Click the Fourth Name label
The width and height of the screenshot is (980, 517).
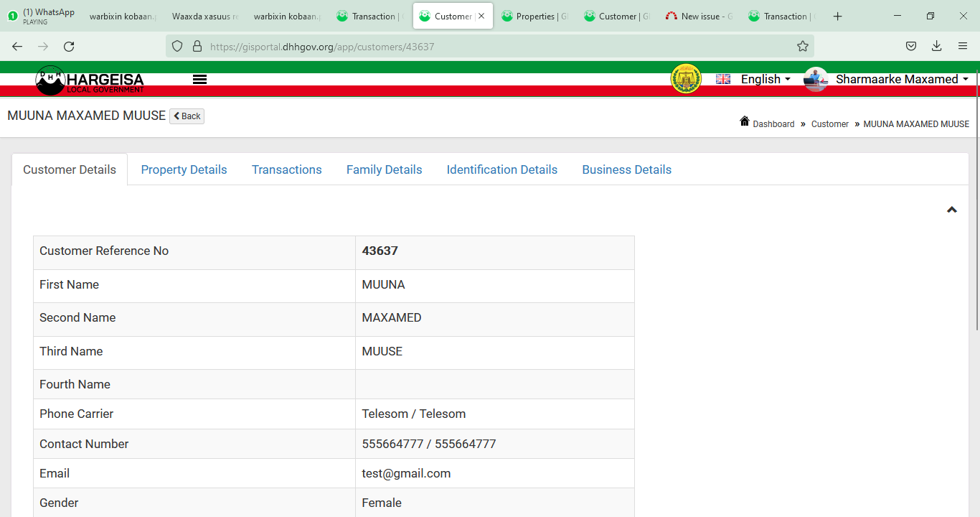[x=75, y=384]
